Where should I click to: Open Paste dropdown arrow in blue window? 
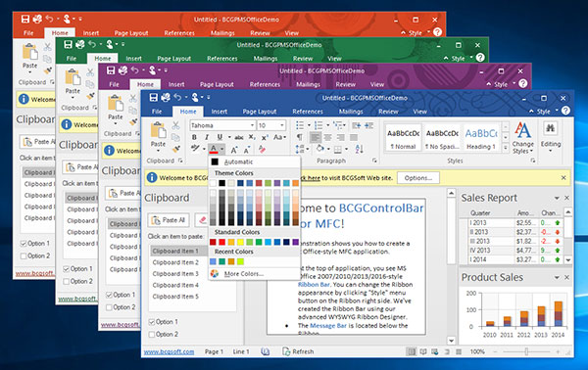tap(158, 151)
